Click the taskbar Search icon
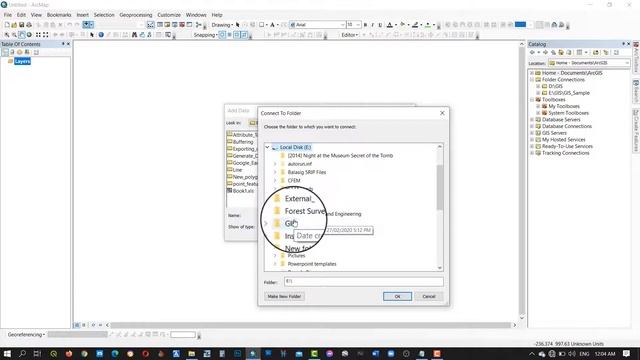Screen dimensions: 640x360 (22, 353)
